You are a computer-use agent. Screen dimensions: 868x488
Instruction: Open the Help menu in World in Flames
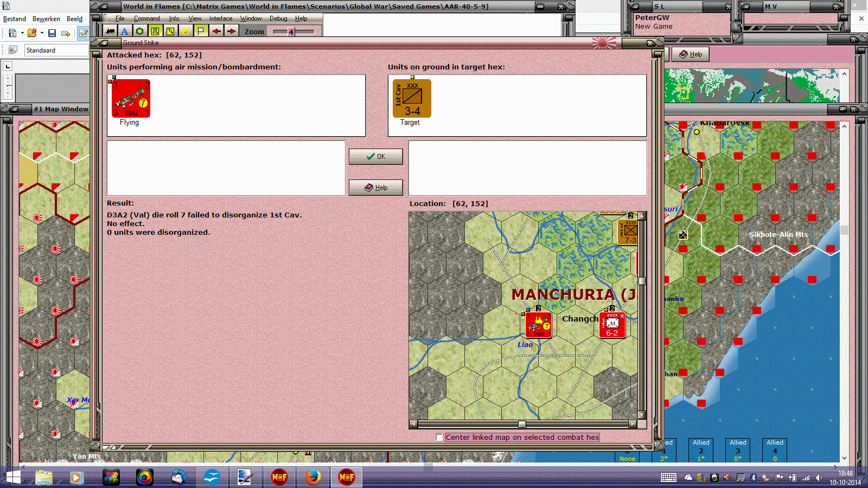(301, 18)
